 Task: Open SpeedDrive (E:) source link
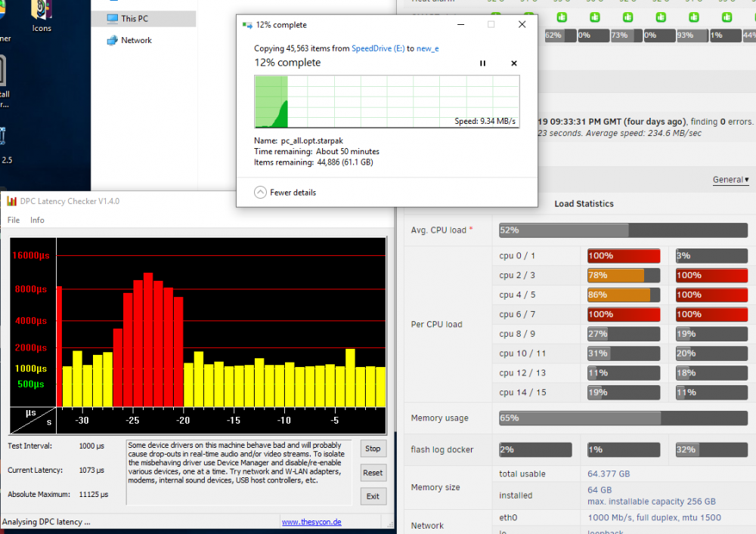[378, 48]
